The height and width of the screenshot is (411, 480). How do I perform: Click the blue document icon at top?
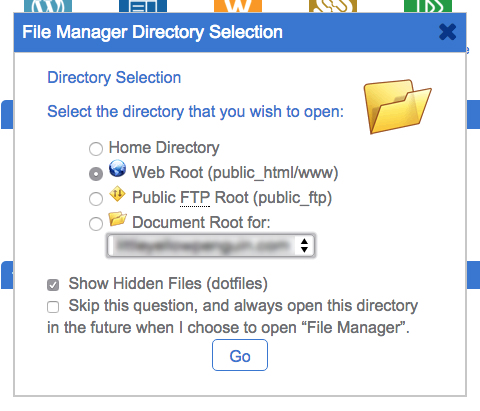click(x=143, y=6)
